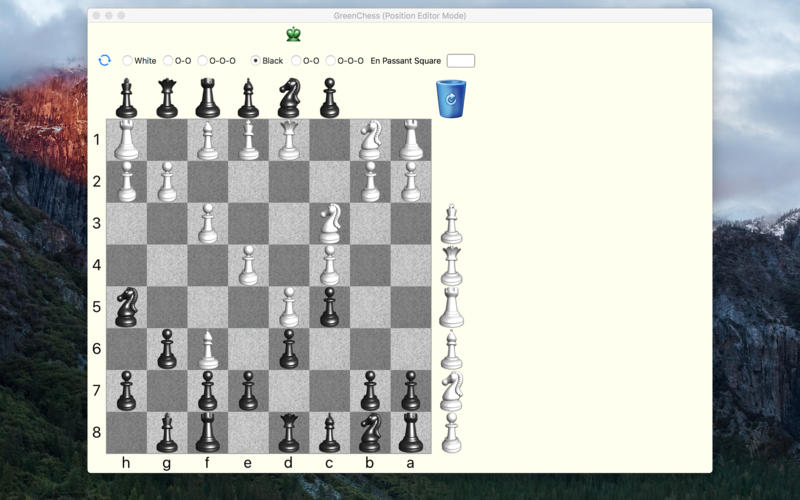
Task: Click the green king icon at top
Action: point(293,35)
